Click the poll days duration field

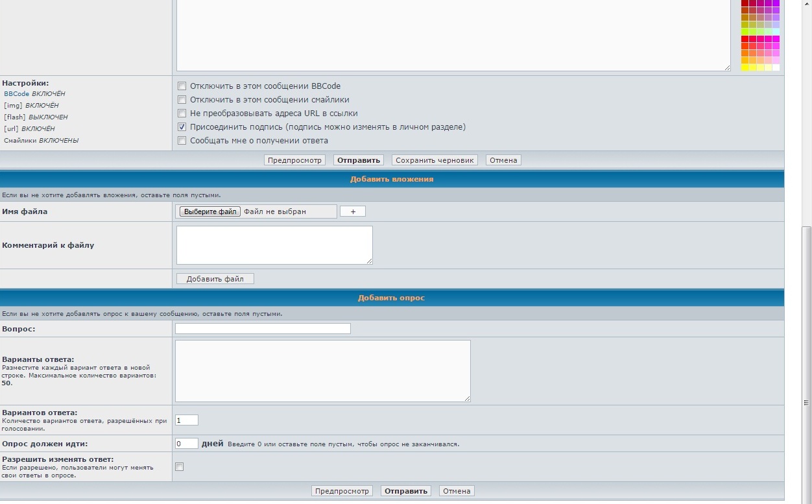pyautogui.click(x=187, y=444)
